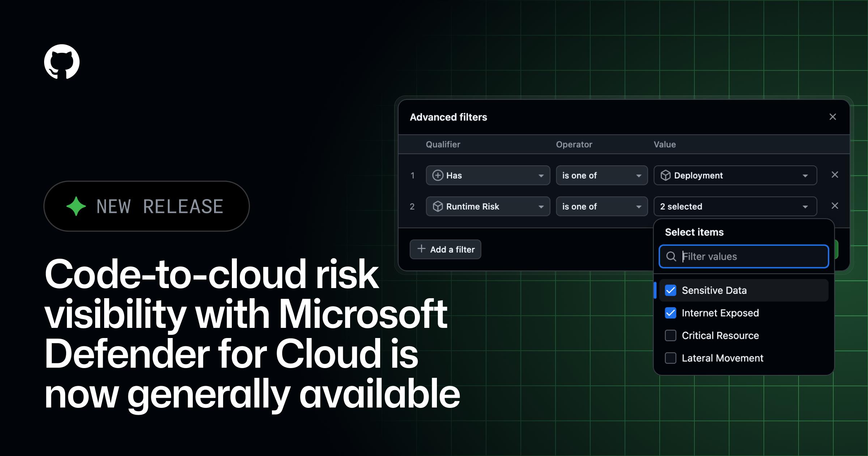Click the Add a filter button

[445, 249]
